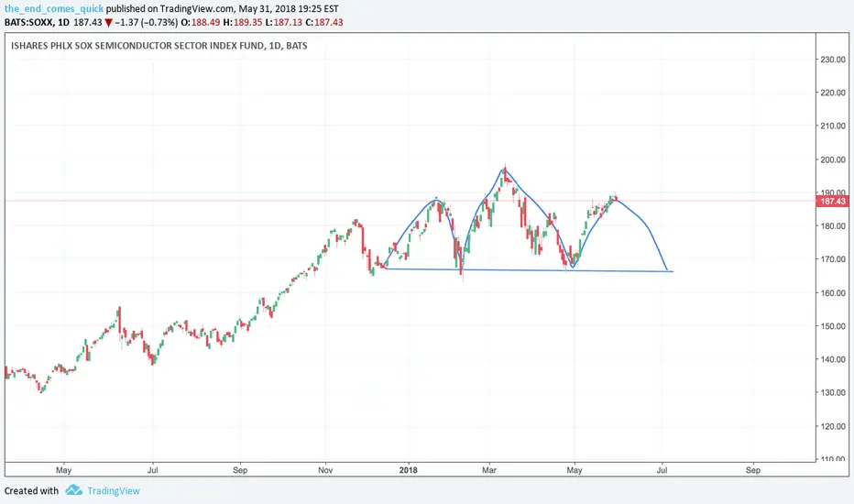The width and height of the screenshot is (854, 504).
Task: Click the opening price value O:188.49
Action: (201, 22)
